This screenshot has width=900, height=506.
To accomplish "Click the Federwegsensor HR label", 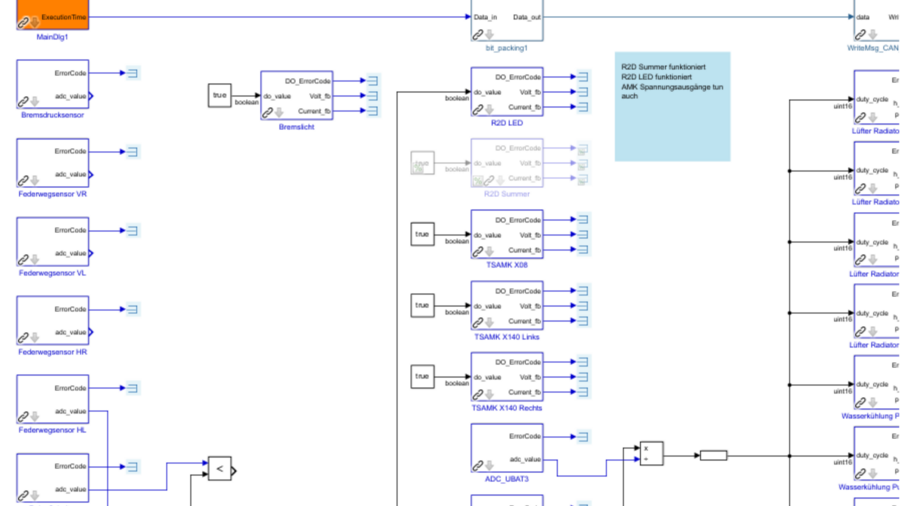I will pyautogui.click(x=52, y=352).
